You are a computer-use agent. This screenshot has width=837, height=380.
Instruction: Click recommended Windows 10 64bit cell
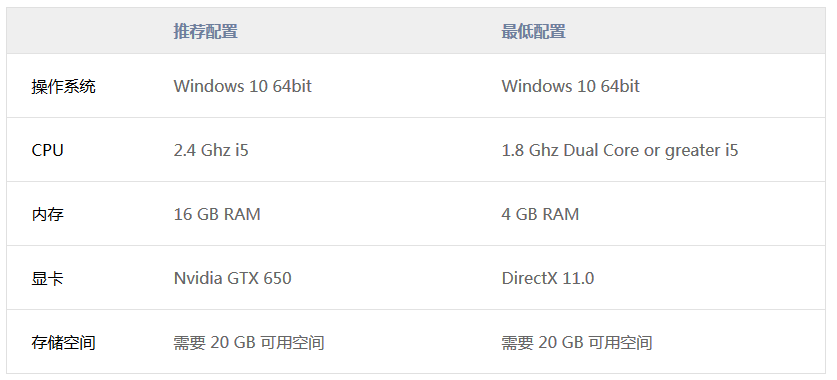tap(243, 86)
